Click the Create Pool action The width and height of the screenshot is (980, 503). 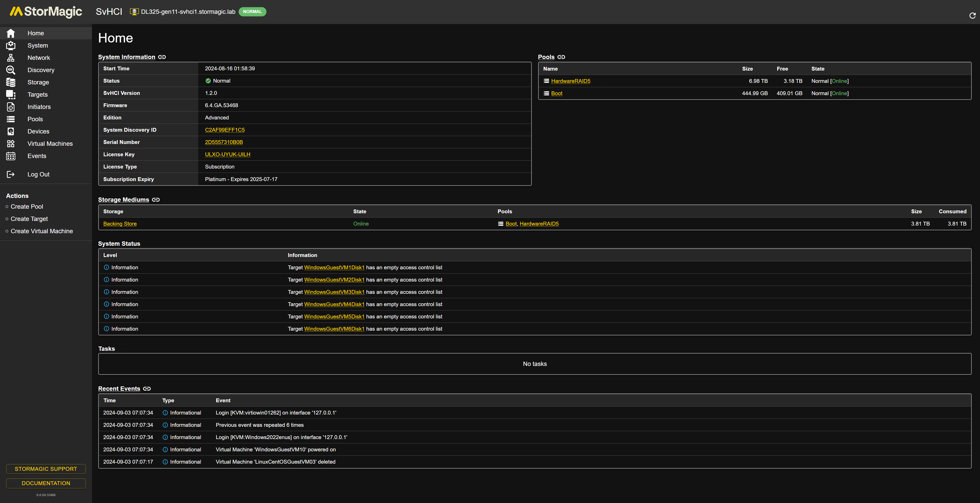[27, 206]
